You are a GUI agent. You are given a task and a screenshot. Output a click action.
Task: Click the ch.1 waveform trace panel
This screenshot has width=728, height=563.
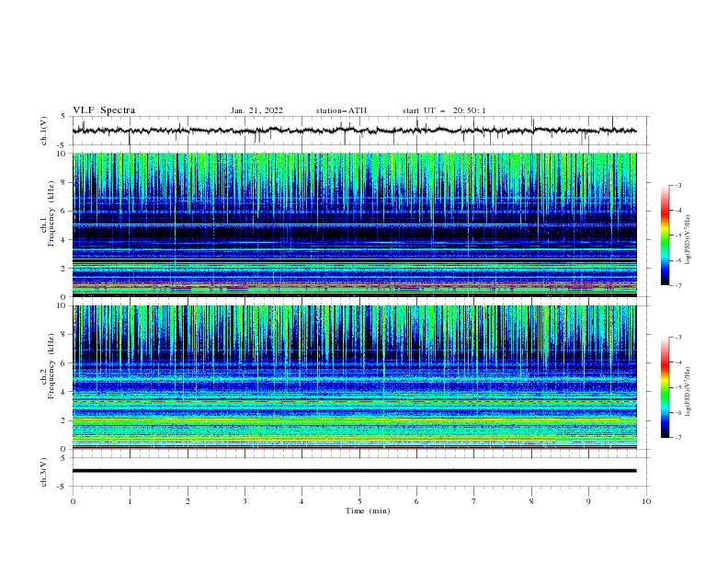coord(360,131)
